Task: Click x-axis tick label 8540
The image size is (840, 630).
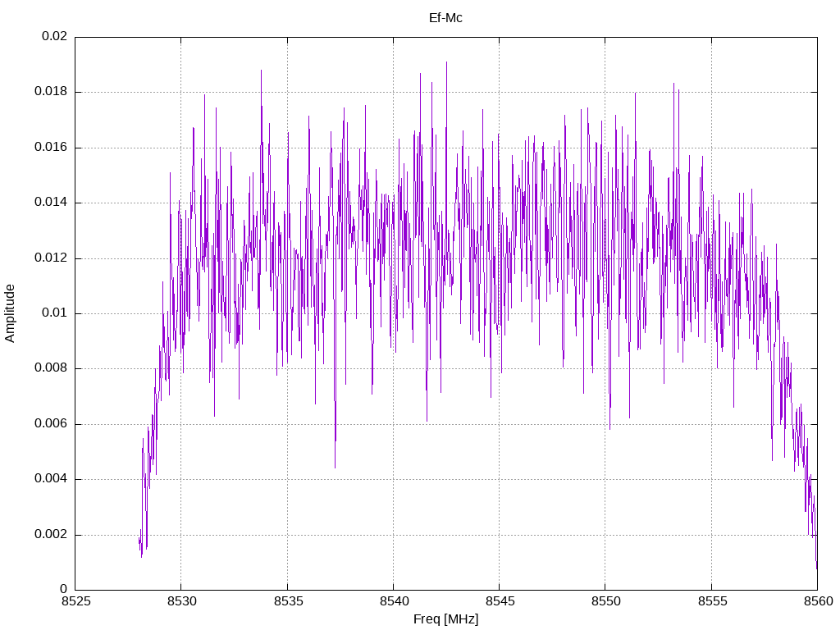Action: pos(394,601)
